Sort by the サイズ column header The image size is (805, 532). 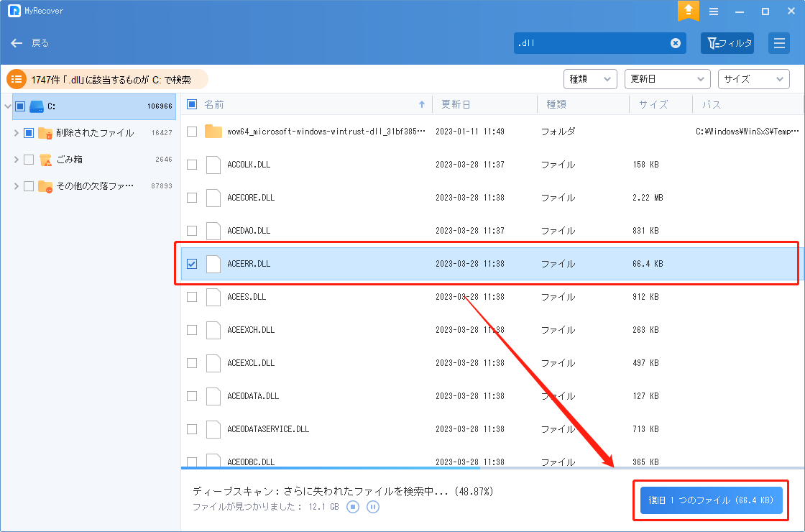(653, 104)
